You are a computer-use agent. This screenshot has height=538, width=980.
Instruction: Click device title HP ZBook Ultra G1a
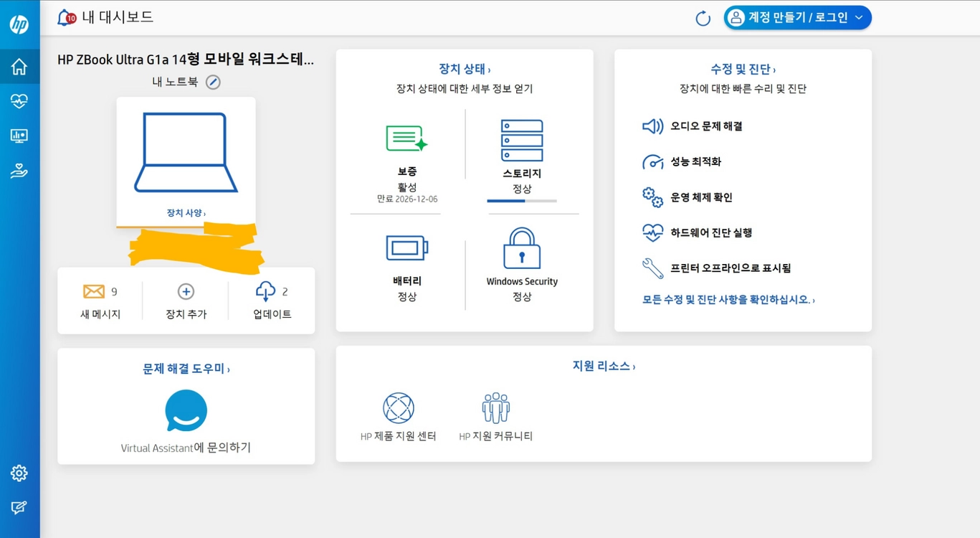coord(186,60)
